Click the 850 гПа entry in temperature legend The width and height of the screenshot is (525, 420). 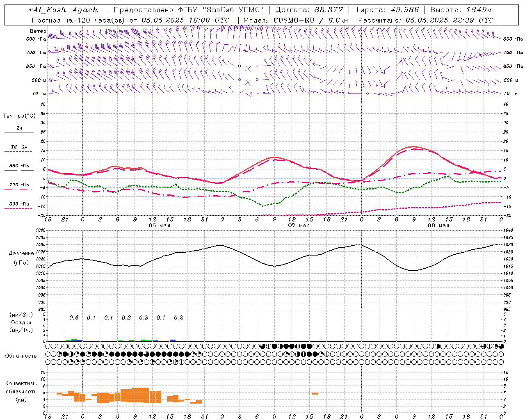[x=19, y=166]
